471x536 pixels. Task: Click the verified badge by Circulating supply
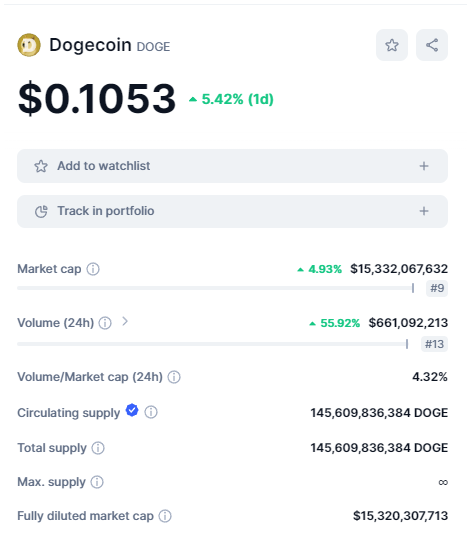[132, 410]
